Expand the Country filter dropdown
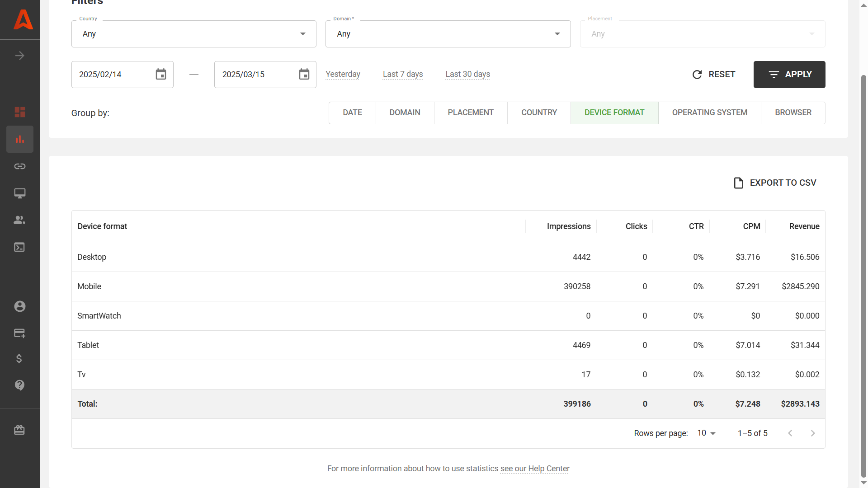This screenshot has width=868, height=488. 193,34
